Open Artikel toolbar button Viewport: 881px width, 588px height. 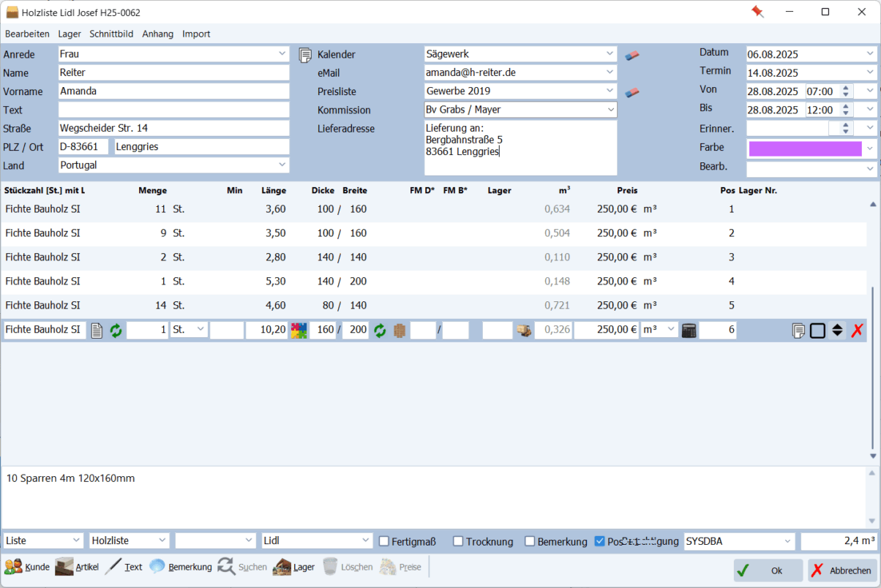click(x=77, y=567)
